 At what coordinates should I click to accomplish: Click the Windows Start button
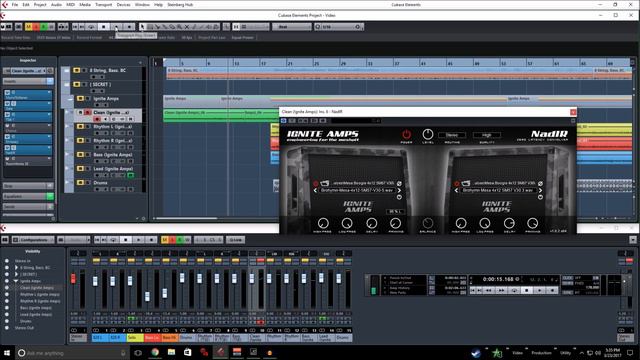point(7,352)
